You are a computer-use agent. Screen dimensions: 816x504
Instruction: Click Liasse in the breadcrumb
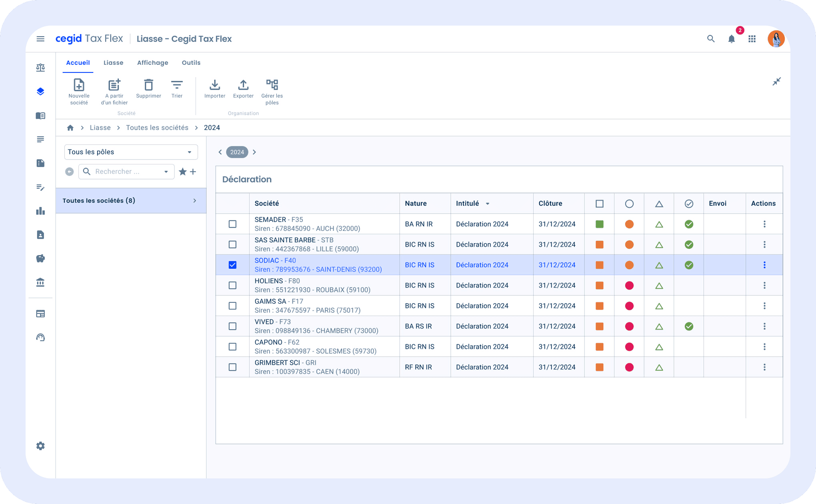point(100,128)
